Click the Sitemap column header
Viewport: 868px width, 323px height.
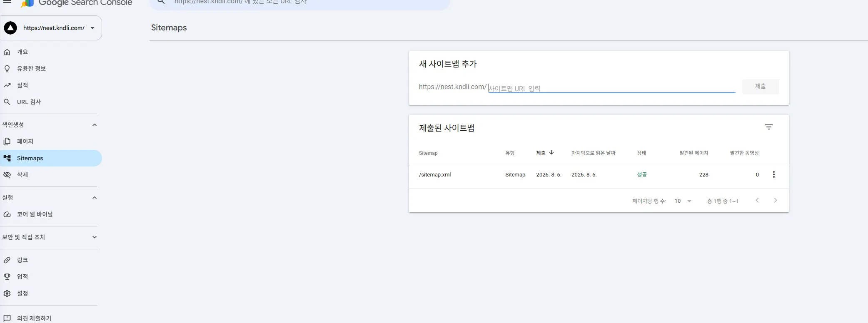[x=428, y=153]
